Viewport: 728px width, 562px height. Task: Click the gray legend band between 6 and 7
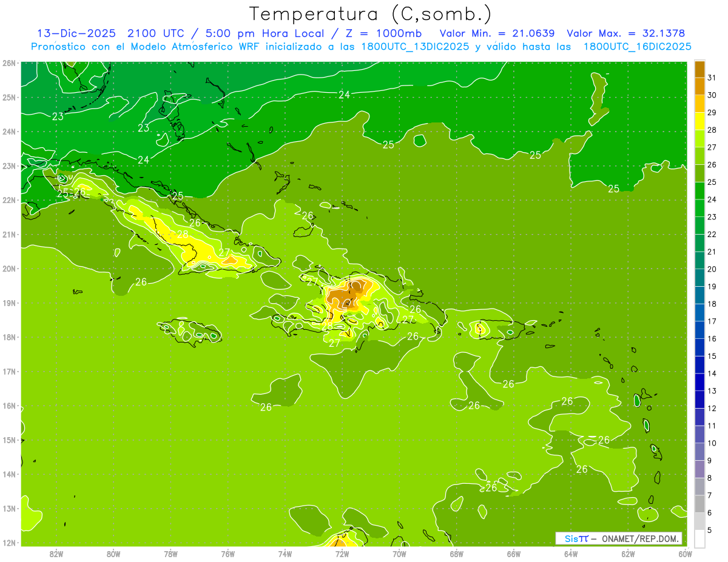[699, 504]
